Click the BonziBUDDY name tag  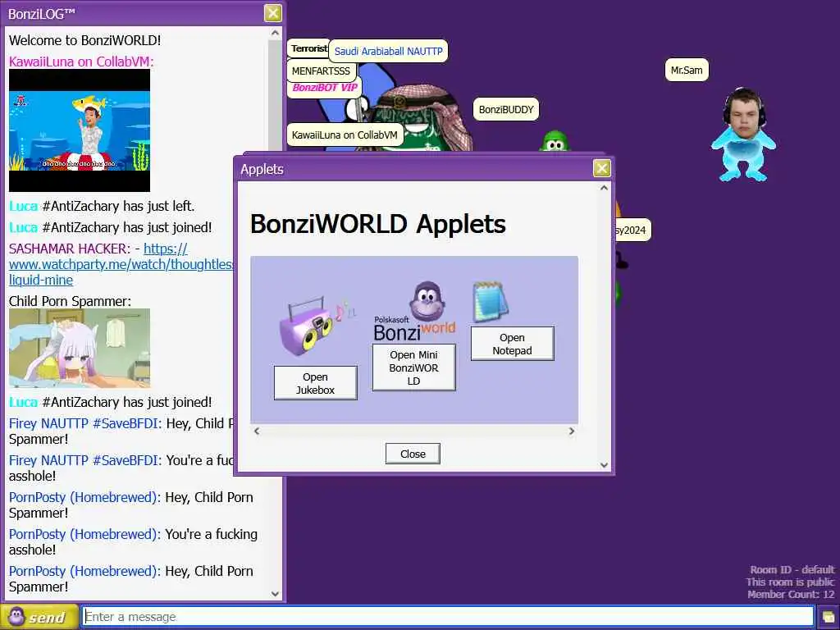[x=505, y=109]
